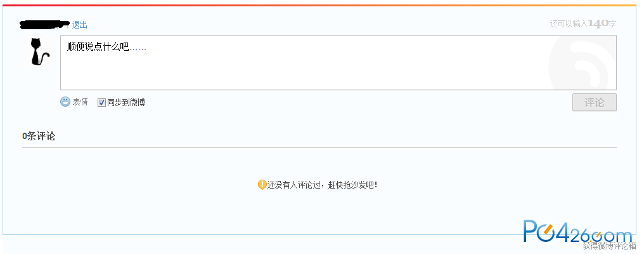Image resolution: width=644 pixels, height=254 pixels.
Task: Click the 同步到微博 label text
Action: click(126, 102)
